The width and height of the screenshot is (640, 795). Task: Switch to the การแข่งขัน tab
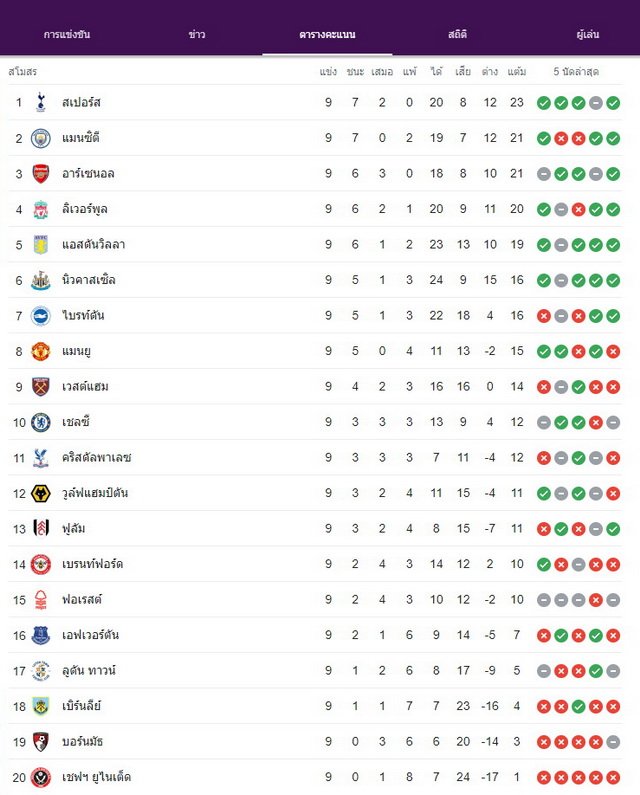pos(66,34)
